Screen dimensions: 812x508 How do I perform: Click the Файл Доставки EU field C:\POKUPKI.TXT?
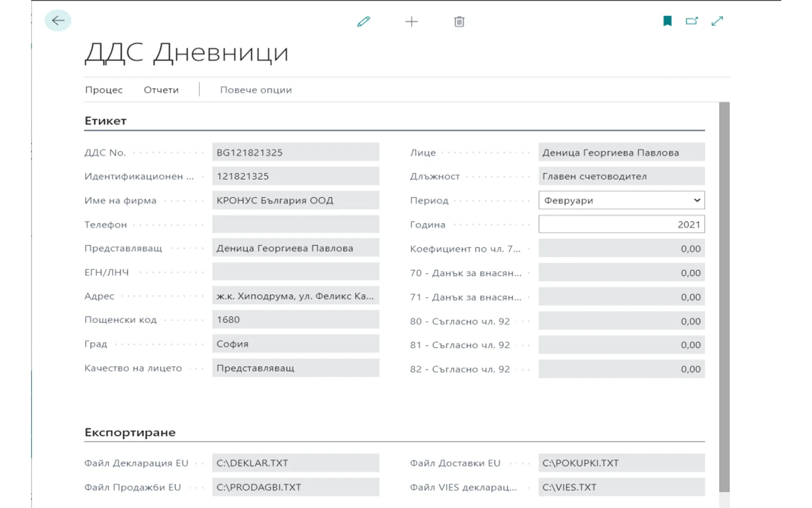622,463
